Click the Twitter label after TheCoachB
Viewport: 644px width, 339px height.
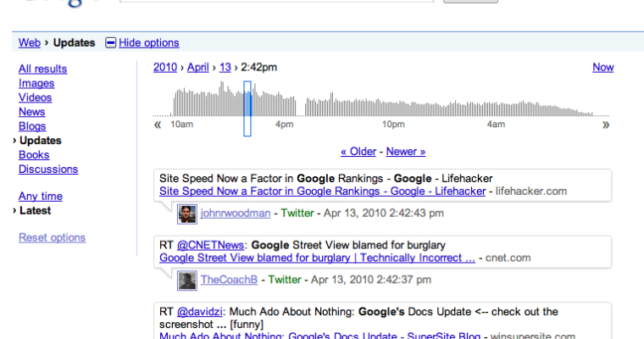[285, 280]
